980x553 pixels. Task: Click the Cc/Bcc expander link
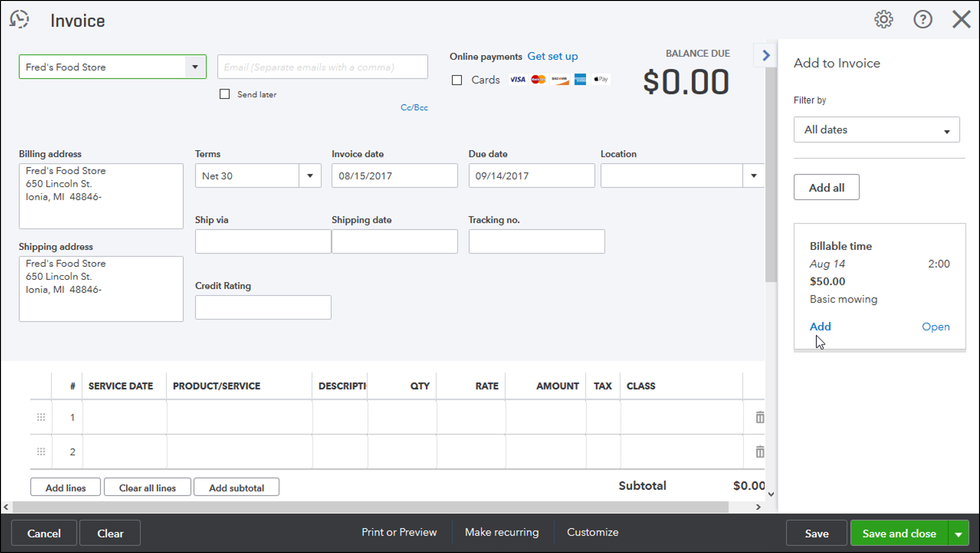coord(413,107)
